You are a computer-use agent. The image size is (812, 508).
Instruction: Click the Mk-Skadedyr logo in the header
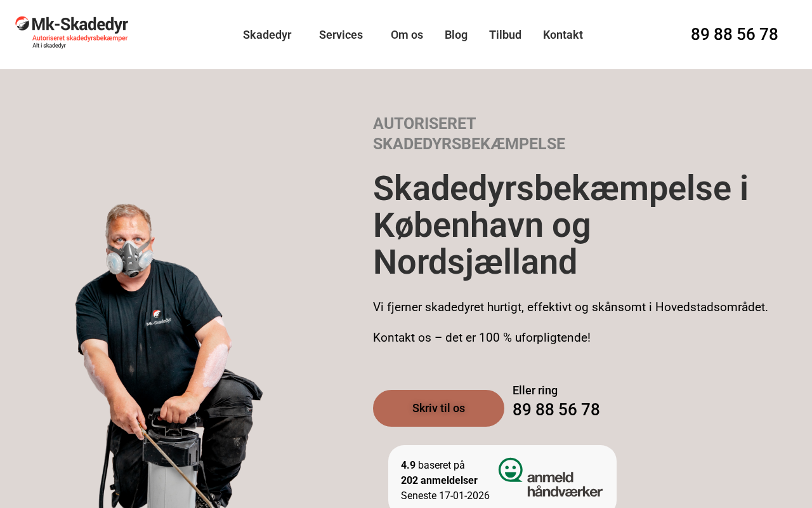coord(72,32)
